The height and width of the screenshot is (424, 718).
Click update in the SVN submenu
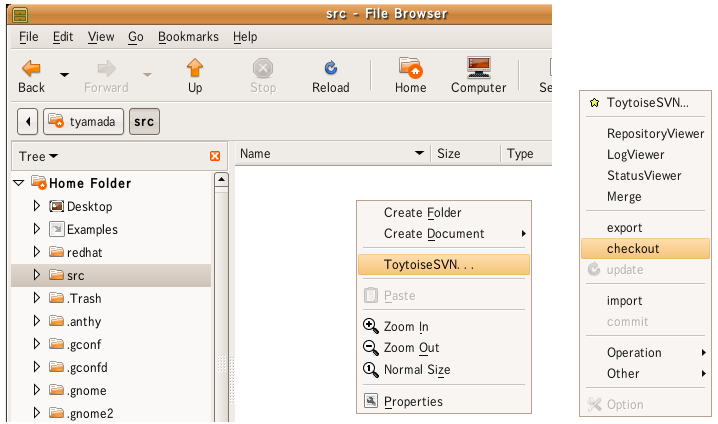tap(645, 270)
